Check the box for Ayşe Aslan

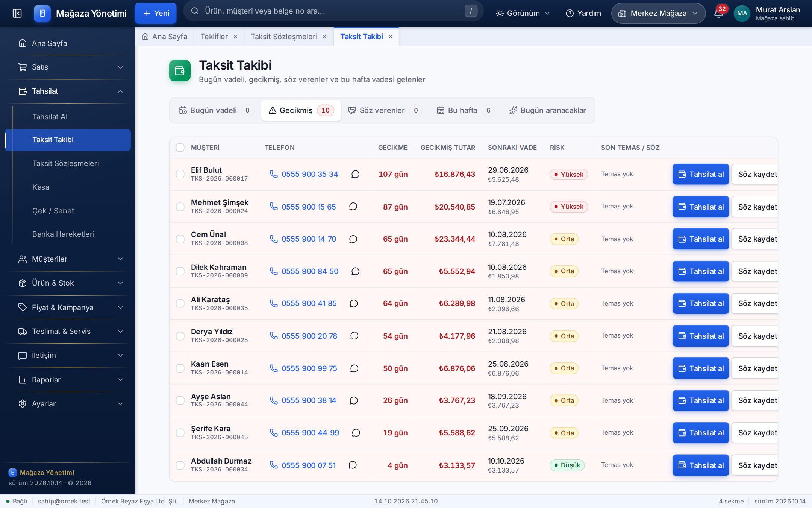coord(180,400)
